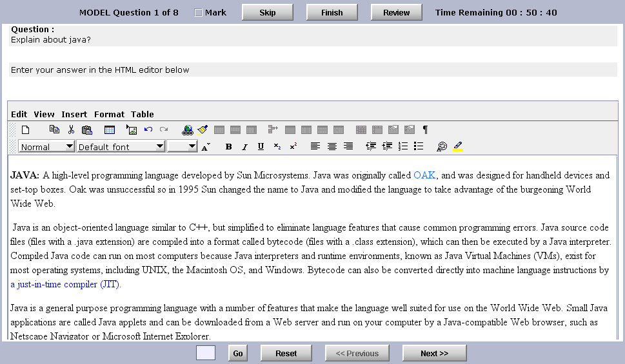Click the << Previous button
Viewport: 625px width, 364px height.
tap(357, 353)
